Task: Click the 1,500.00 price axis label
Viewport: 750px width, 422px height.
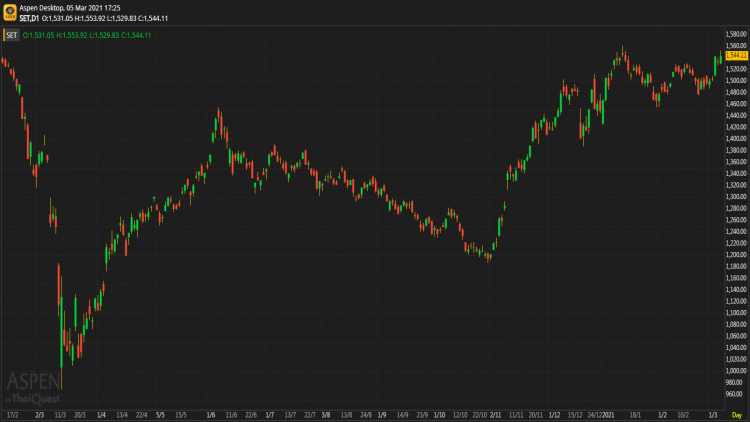Action: (736, 80)
